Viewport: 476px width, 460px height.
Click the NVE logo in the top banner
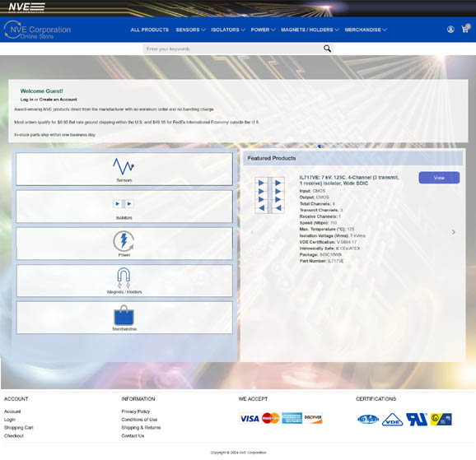coord(26,7)
